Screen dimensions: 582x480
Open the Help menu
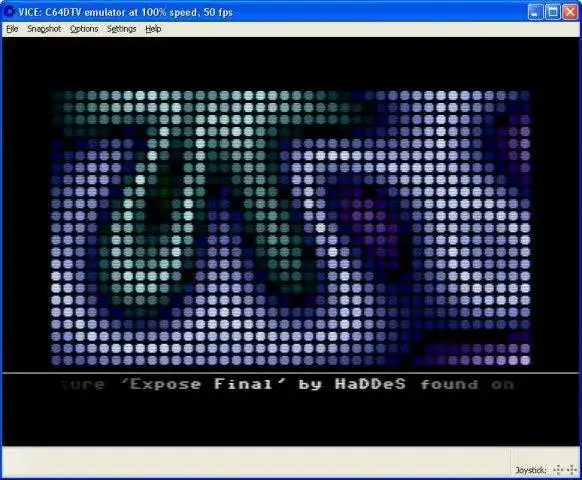[153, 29]
